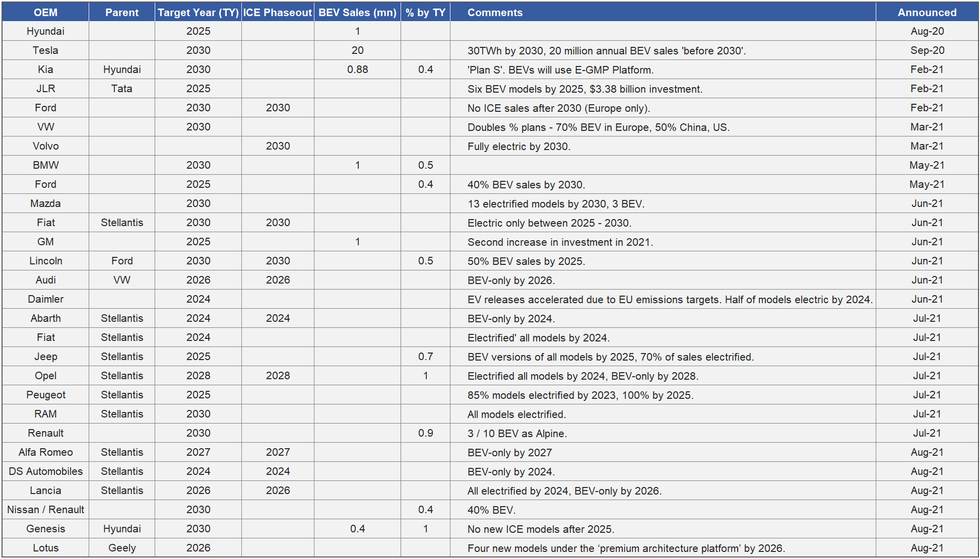Select the Geely parent cell
The image size is (980, 559).
pos(122,548)
